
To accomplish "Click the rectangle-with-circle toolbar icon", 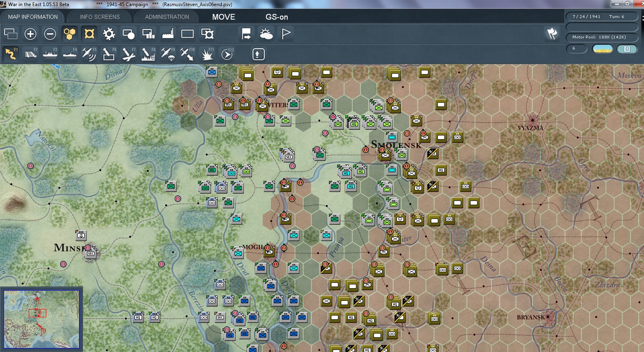I will click(128, 34).
